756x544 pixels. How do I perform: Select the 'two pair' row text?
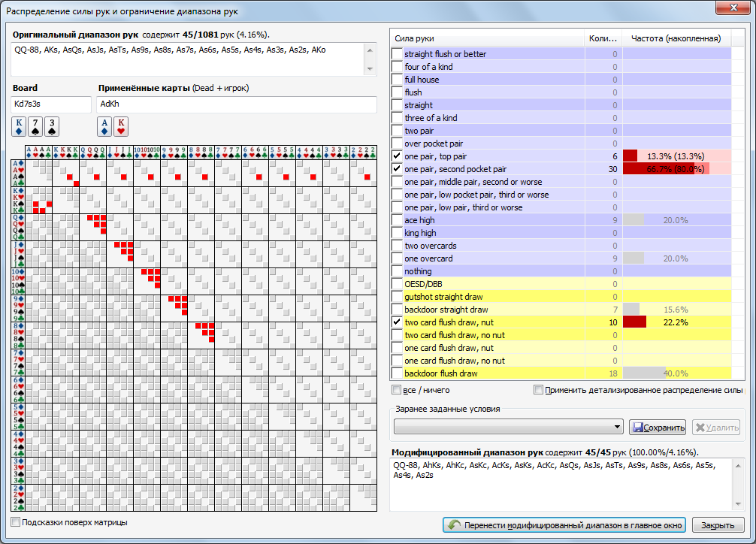click(419, 131)
